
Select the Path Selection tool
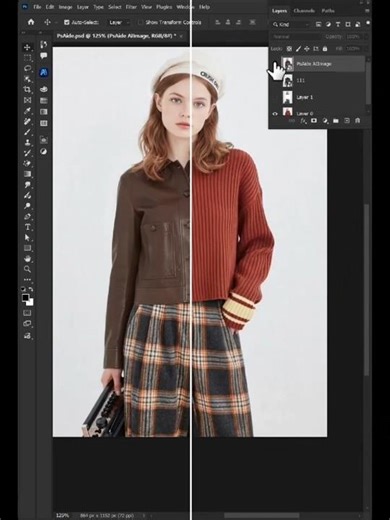point(27,238)
